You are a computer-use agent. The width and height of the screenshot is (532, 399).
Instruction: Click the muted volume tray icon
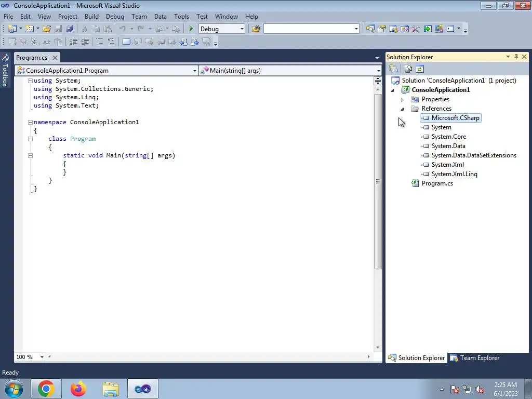point(480,389)
